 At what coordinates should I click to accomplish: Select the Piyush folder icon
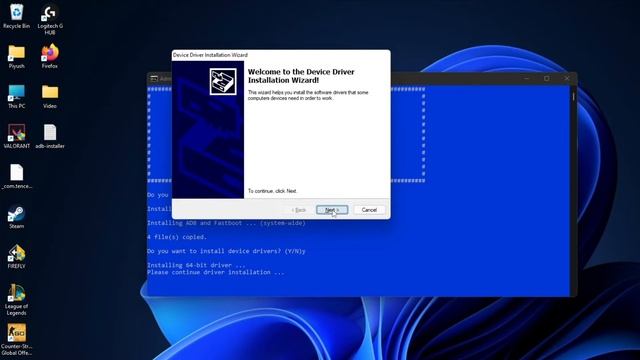pyautogui.click(x=16, y=56)
